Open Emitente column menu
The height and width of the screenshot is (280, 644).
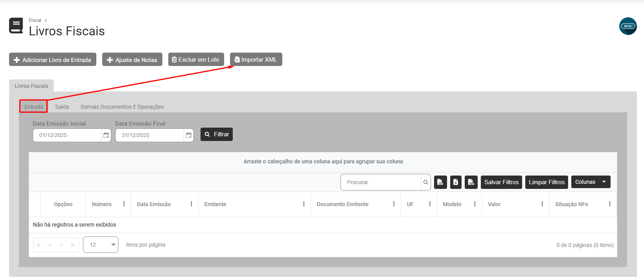(304, 204)
